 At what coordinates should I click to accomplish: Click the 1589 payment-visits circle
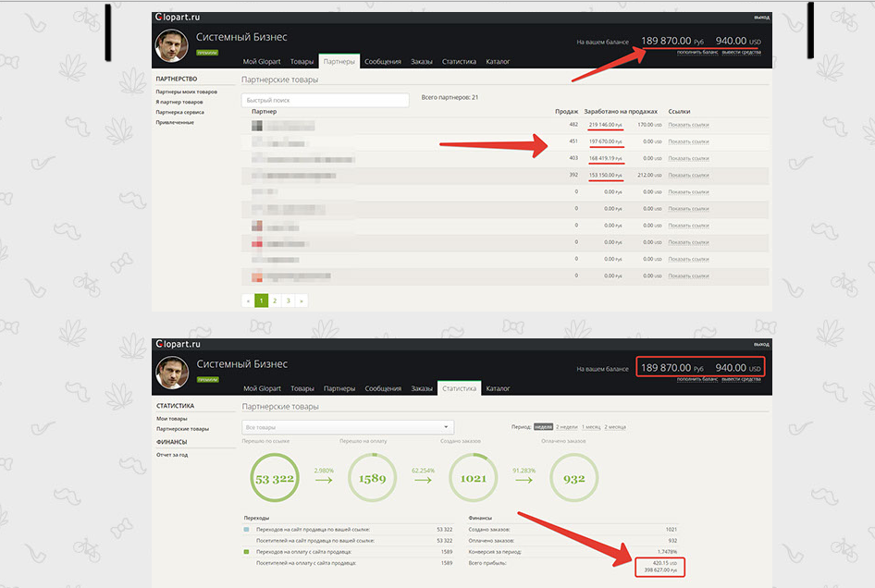(x=372, y=478)
